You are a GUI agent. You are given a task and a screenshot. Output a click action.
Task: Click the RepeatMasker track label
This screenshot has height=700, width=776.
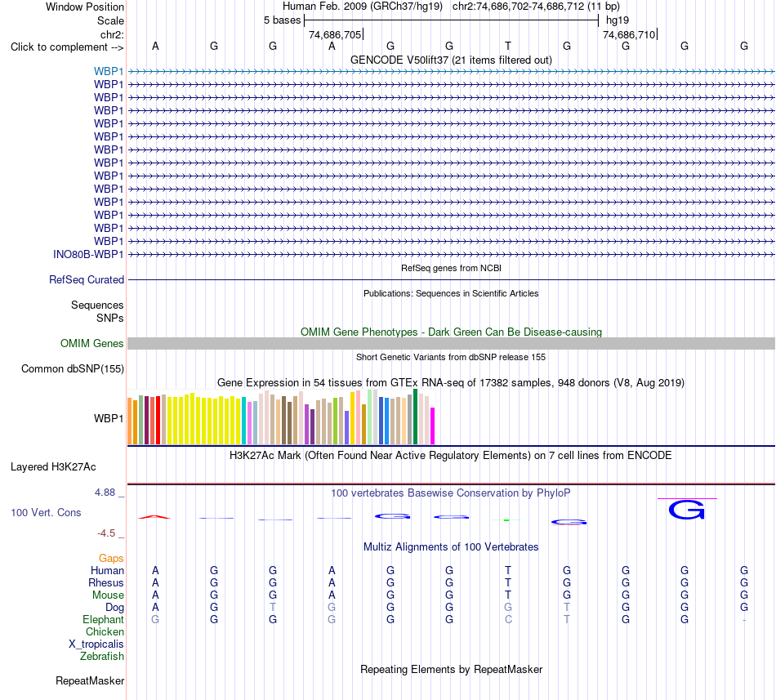click(x=90, y=681)
